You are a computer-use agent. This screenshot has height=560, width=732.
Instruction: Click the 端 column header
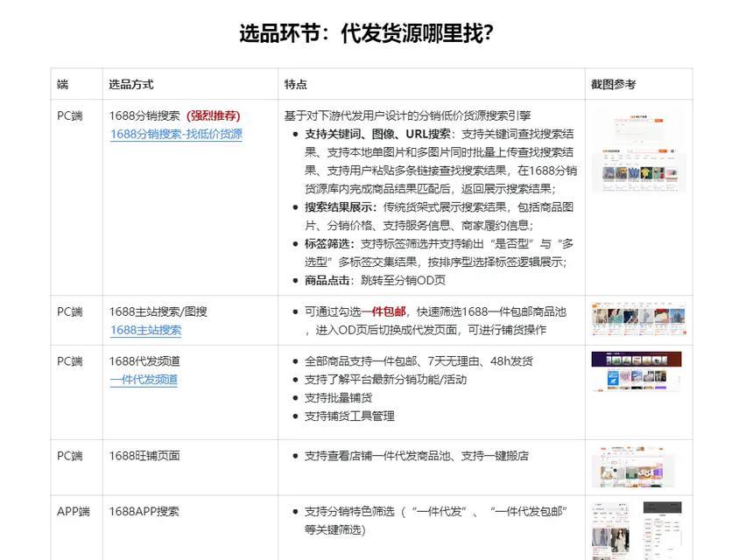[x=62, y=85]
